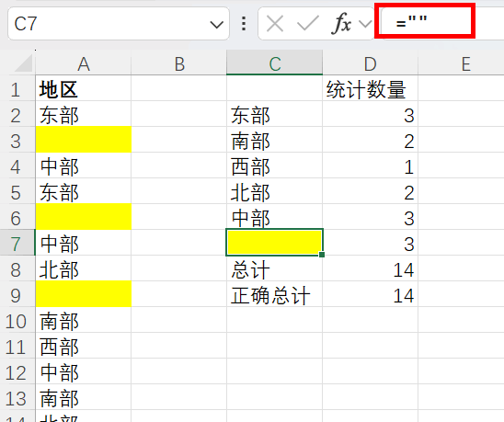Select row 7 header

click(17, 243)
